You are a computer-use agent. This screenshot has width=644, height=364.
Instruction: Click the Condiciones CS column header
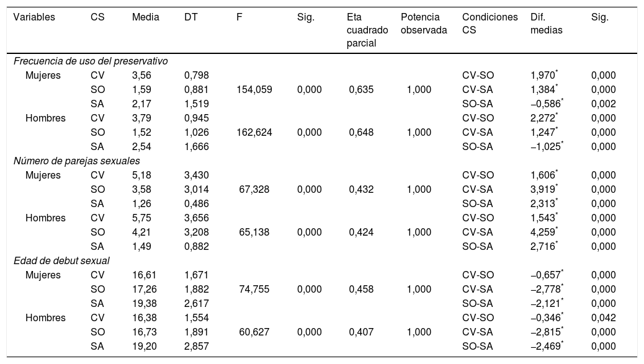click(x=490, y=24)
